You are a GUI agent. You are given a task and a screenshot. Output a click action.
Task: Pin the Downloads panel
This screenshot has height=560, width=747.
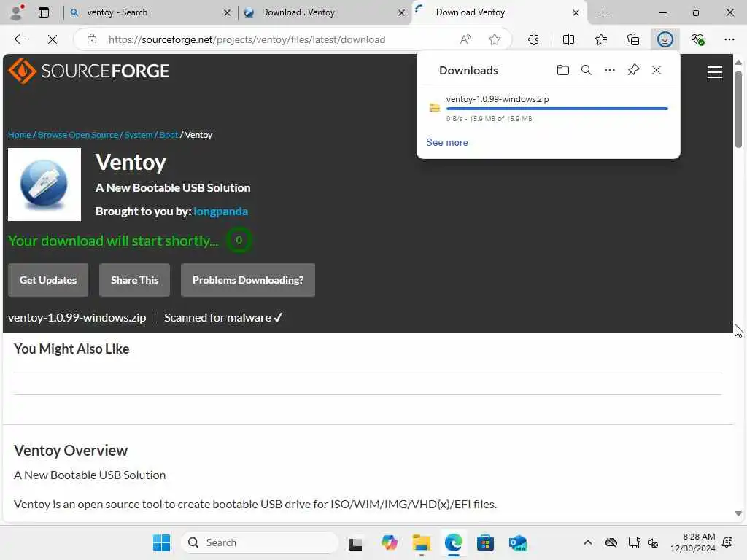tap(633, 71)
